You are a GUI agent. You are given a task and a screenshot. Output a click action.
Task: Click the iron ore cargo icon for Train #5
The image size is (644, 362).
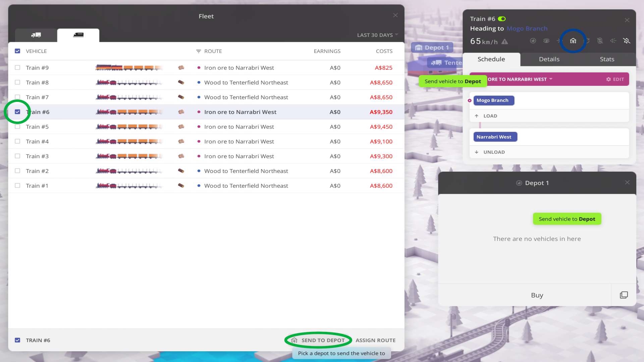pyautogui.click(x=181, y=127)
